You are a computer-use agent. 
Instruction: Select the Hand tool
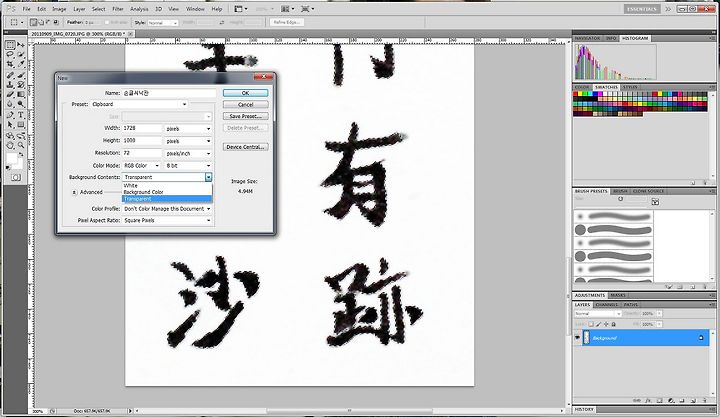[x=10, y=145]
